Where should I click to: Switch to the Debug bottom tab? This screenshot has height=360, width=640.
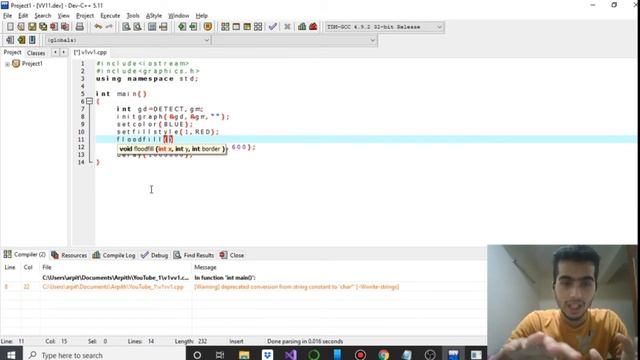154,255
